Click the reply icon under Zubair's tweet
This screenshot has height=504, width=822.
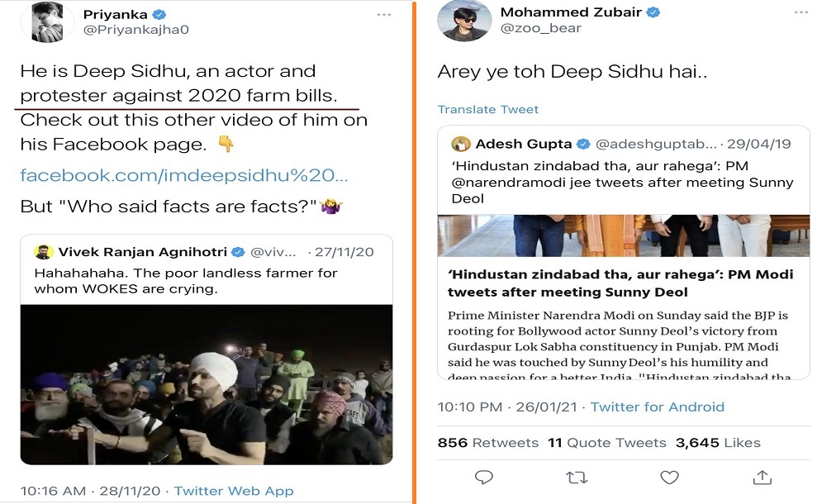tap(484, 478)
